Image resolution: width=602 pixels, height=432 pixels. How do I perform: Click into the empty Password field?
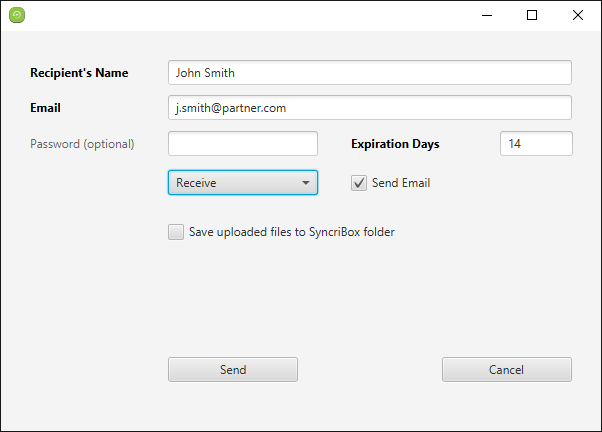(x=243, y=144)
